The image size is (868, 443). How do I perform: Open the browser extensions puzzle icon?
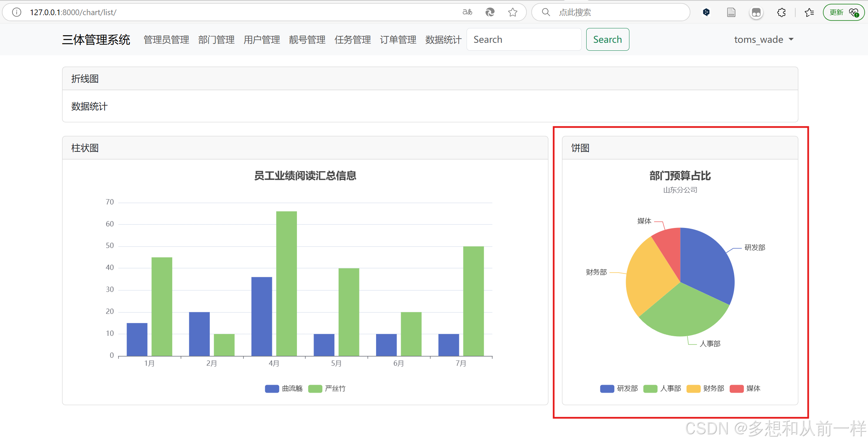(781, 12)
